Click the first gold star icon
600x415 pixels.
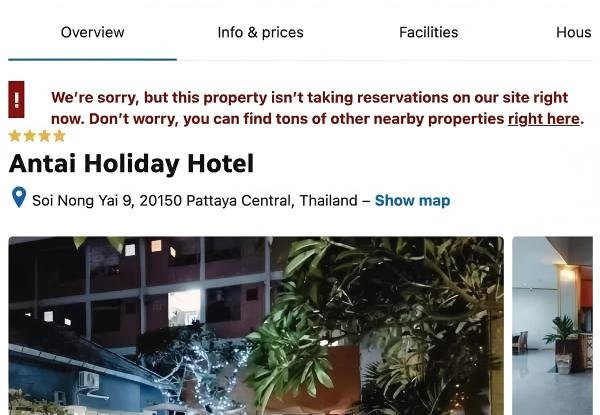(x=15, y=136)
